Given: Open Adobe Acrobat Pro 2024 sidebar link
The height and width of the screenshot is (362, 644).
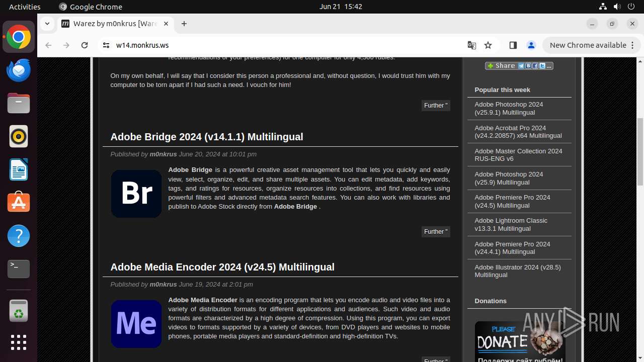Looking at the screenshot, I should pos(518,132).
